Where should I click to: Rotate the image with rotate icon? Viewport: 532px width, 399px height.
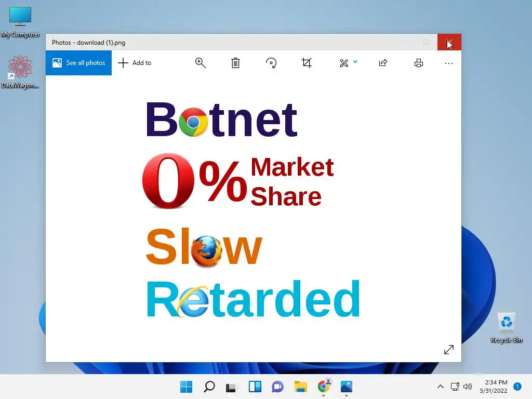[x=271, y=63]
